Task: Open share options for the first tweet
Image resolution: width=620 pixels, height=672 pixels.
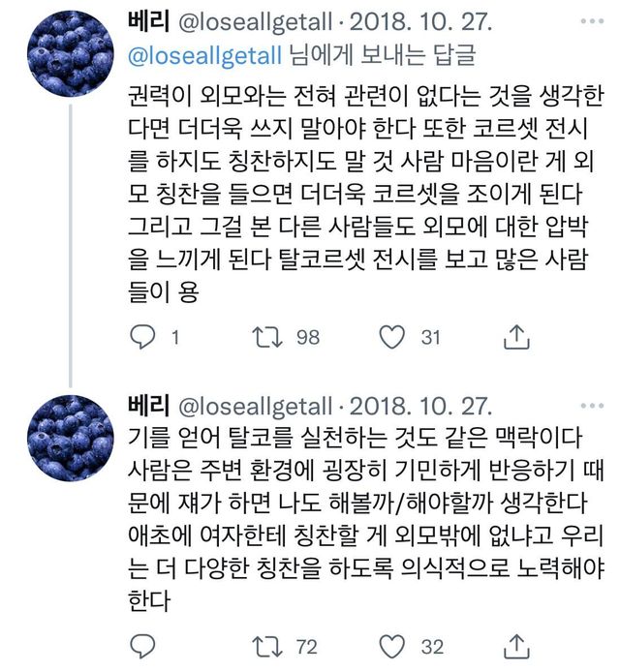Action: pos(518,337)
